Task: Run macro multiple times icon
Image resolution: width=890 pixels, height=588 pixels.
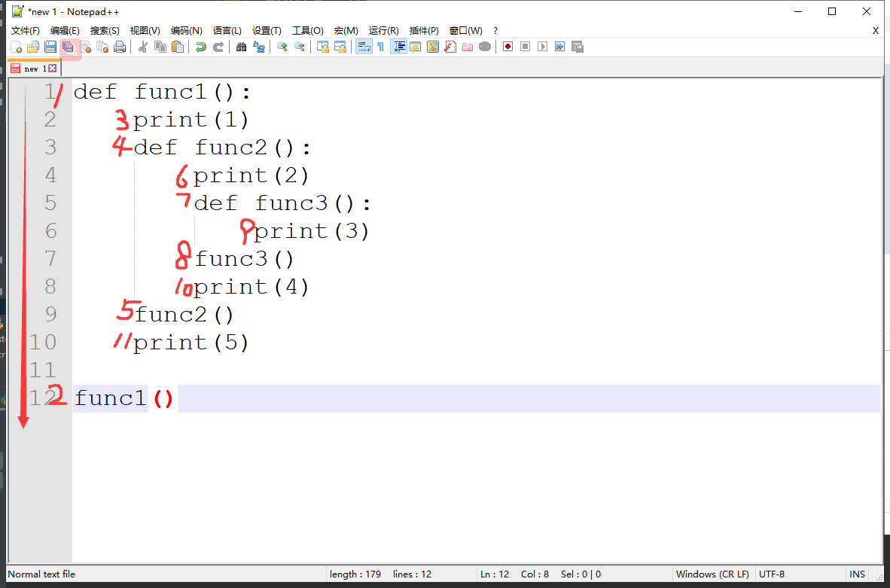Action: click(x=560, y=47)
